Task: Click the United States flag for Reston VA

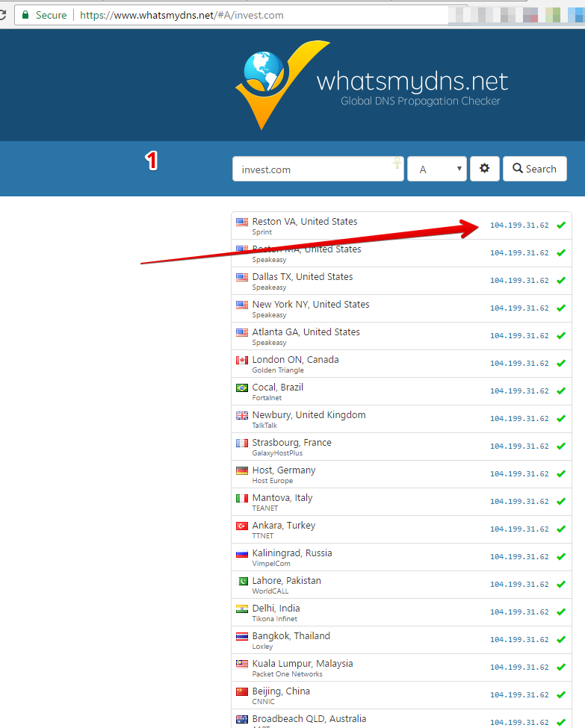Action: click(242, 222)
